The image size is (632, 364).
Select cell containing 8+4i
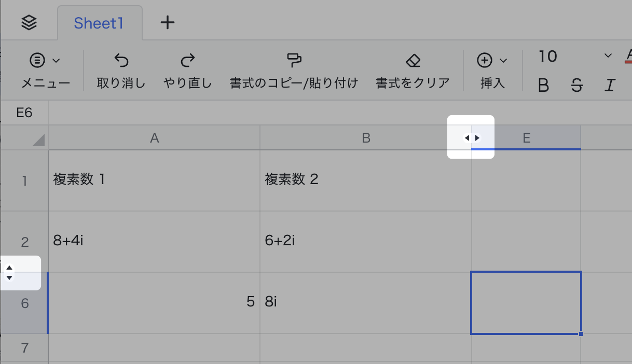pyautogui.click(x=154, y=241)
